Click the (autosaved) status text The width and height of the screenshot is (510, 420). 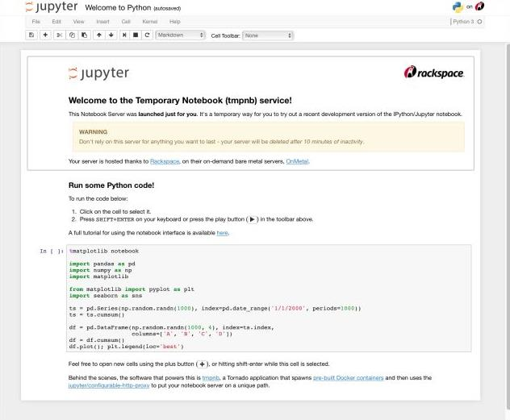[167, 8]
